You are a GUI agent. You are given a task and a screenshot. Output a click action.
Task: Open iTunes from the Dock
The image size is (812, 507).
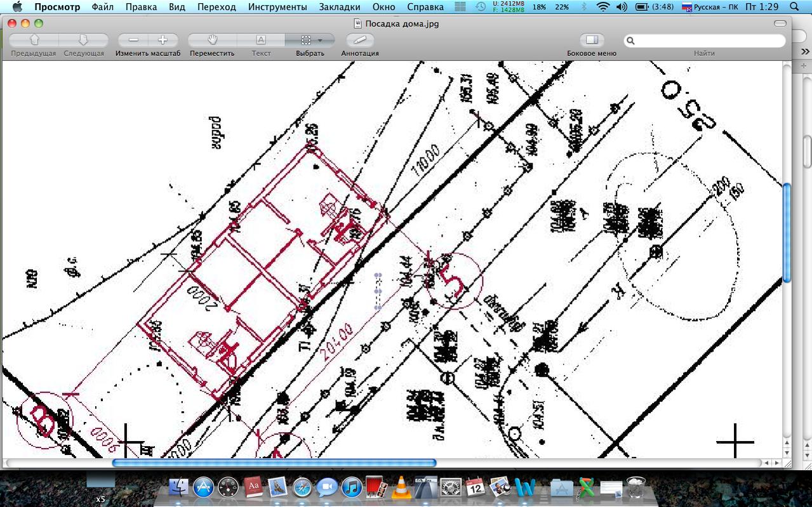(x=352, y=487)
